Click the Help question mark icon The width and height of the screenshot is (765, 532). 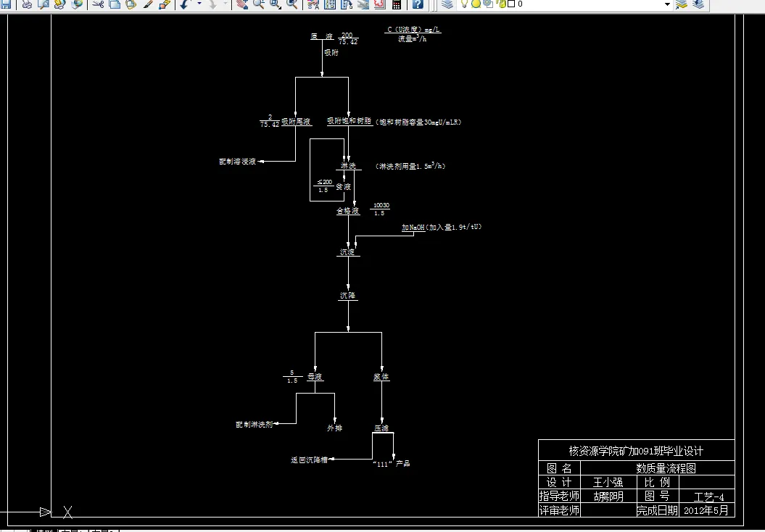click(418, 4)
